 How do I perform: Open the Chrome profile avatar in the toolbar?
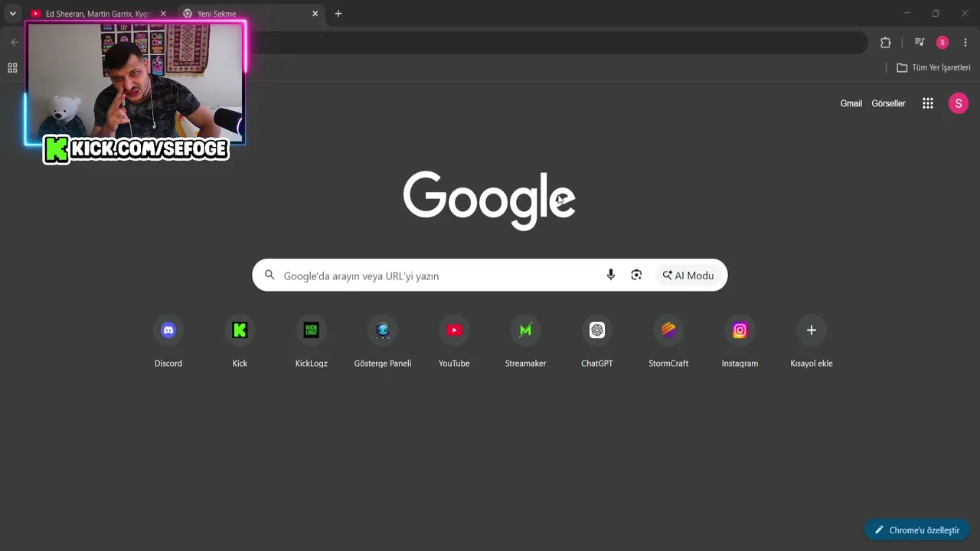[942, 43]
